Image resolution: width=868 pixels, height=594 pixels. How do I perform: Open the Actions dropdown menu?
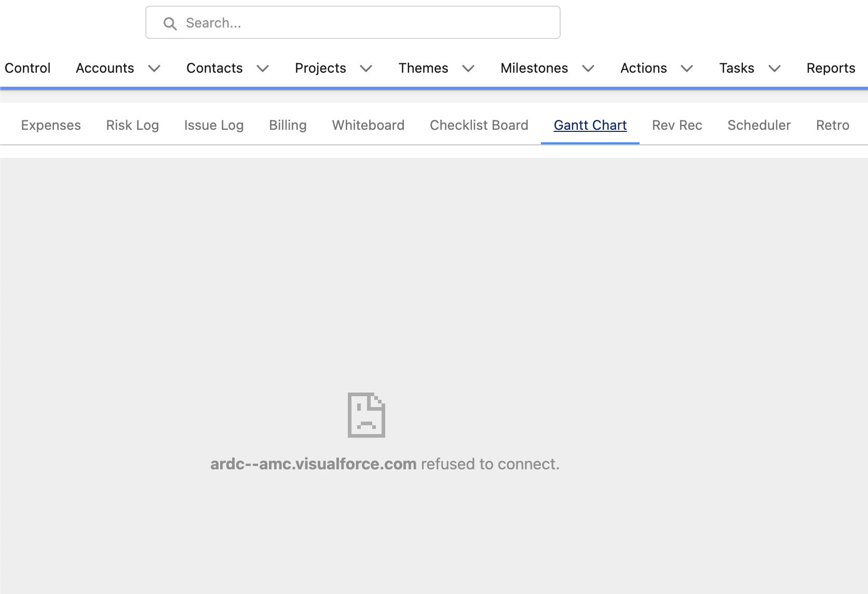pos(687,69)
